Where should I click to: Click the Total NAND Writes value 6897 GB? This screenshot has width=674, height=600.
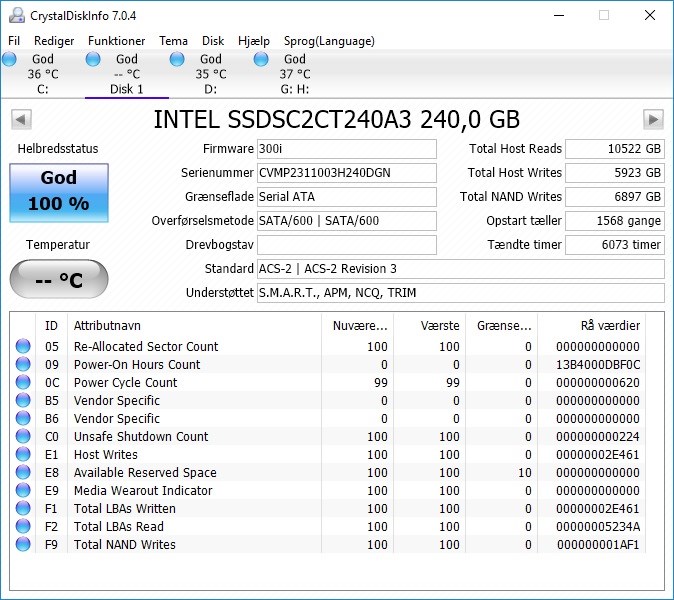pyautogui.click(x=615, y=197)
